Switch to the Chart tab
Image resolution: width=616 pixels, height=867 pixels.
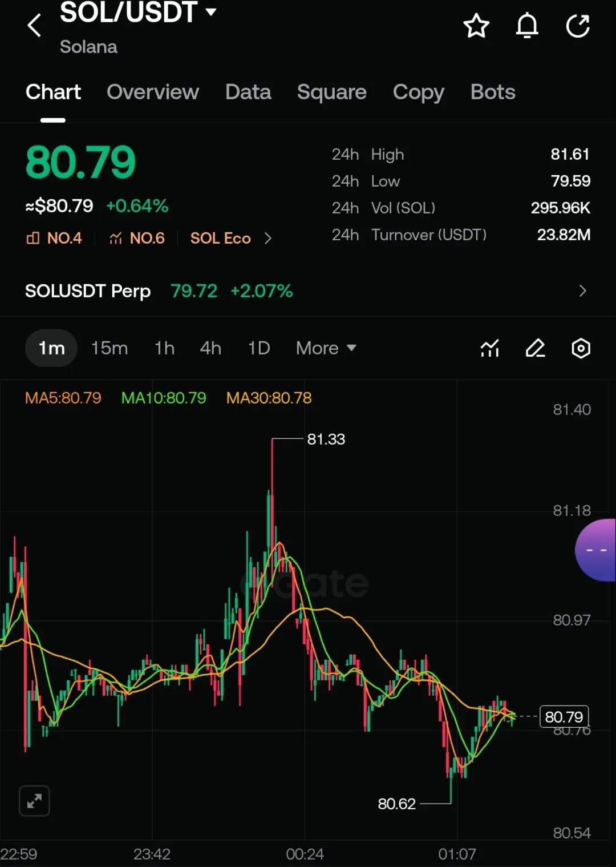53,92
